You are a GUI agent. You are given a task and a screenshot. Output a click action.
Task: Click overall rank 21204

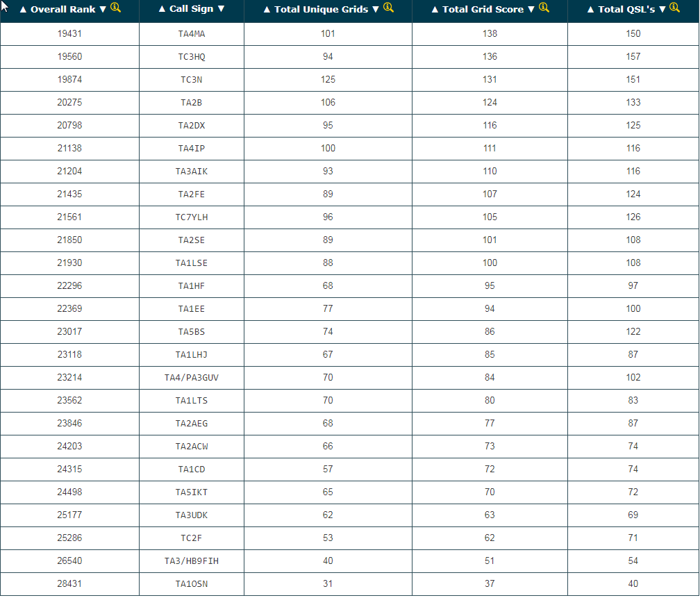[x=69, y=171]
